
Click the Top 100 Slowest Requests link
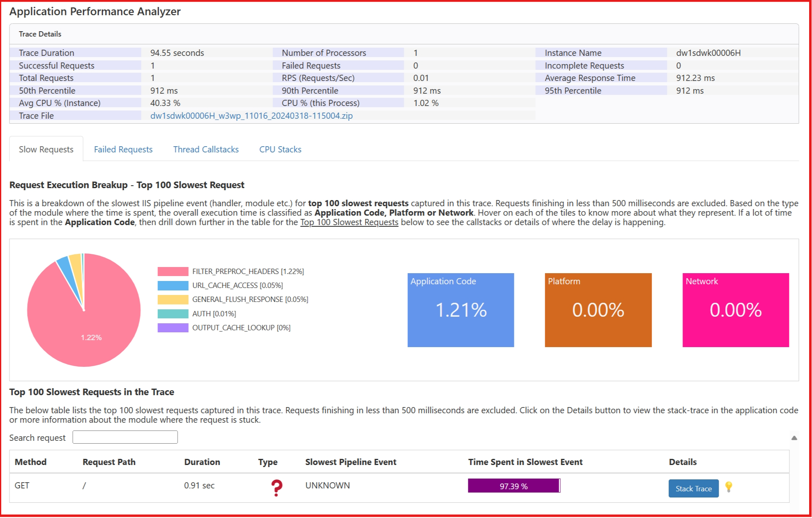click(349, 222)
